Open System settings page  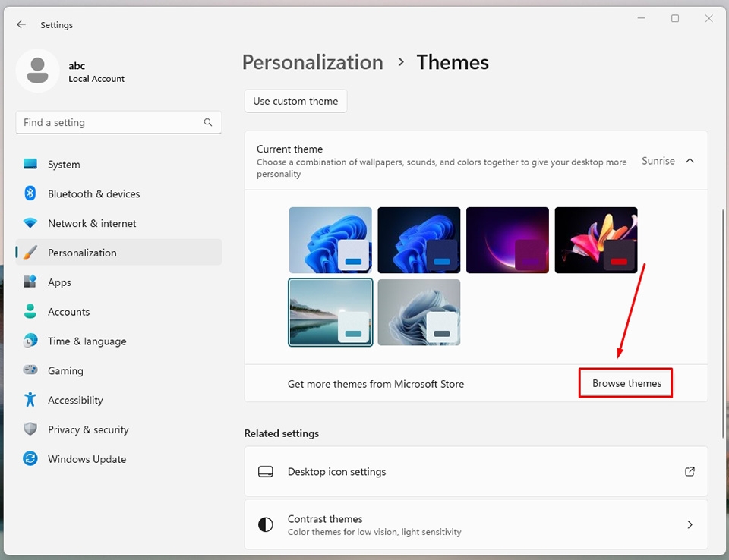118,164
